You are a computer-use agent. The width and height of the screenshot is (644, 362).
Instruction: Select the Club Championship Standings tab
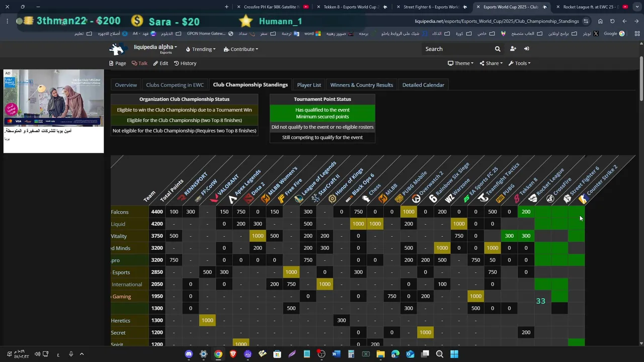click(x=251, y=85)
